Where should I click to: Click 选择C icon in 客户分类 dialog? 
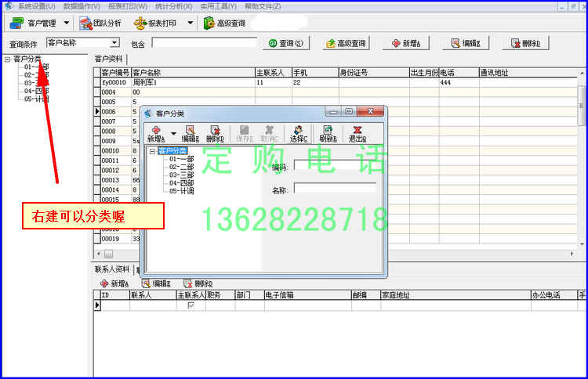[299, 134]
